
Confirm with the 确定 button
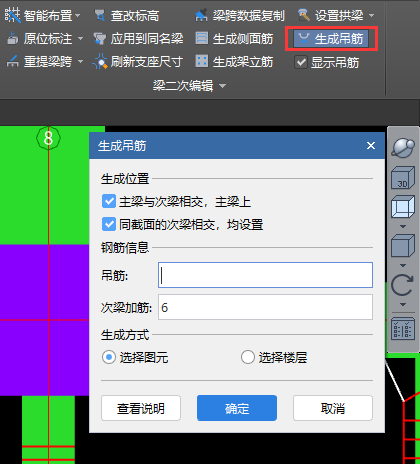click(237, 408)
